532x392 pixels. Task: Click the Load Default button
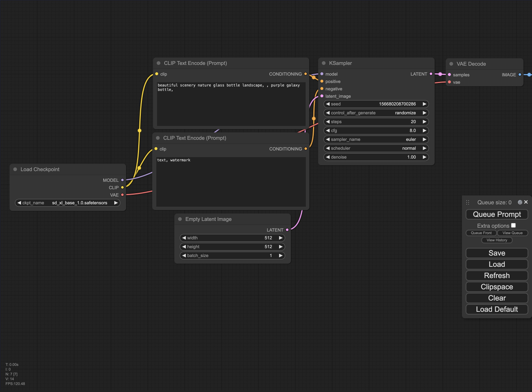click(x=497, y=309)
